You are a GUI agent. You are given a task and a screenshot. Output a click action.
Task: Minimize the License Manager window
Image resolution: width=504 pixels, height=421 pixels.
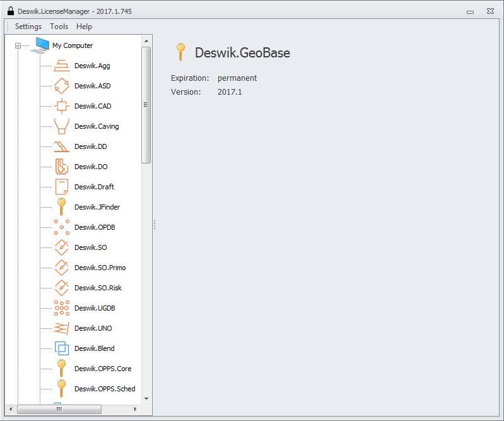click(x=470, y=12)
